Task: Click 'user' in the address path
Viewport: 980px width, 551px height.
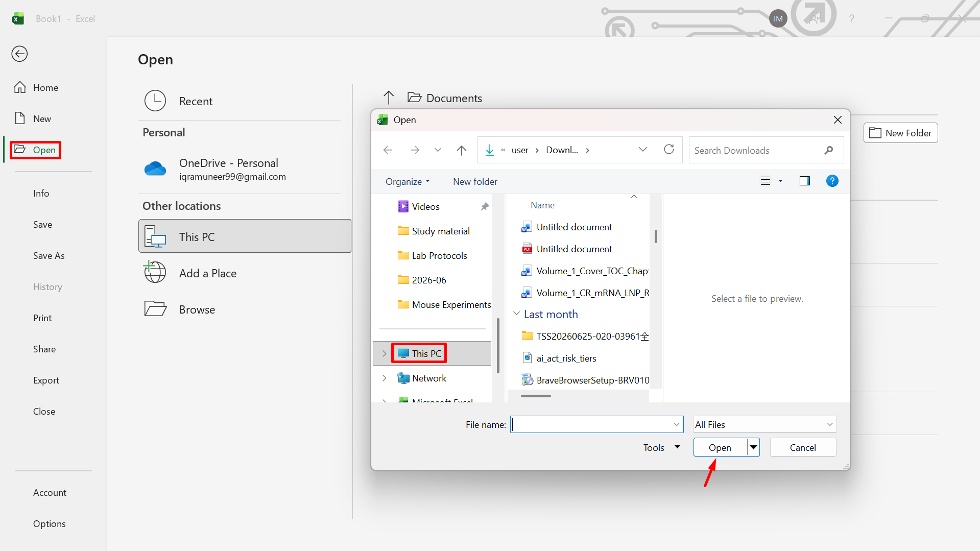Action: (x=520, y=150)
